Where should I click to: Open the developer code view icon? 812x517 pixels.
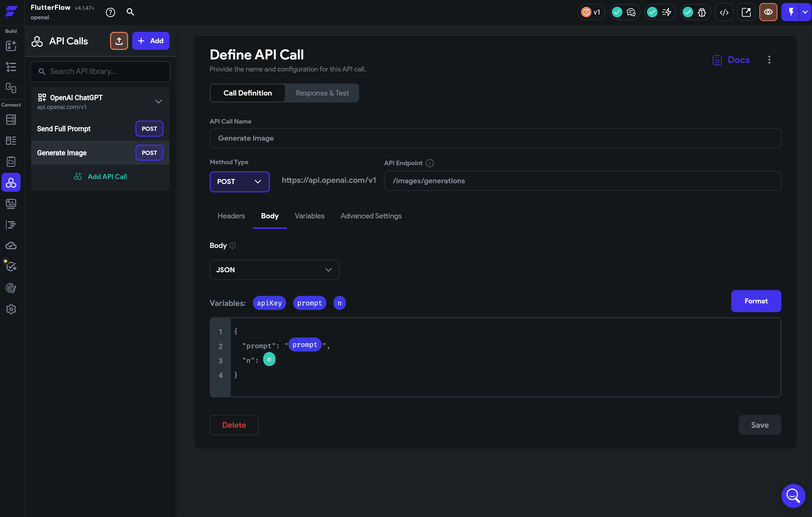coord(724,13)
